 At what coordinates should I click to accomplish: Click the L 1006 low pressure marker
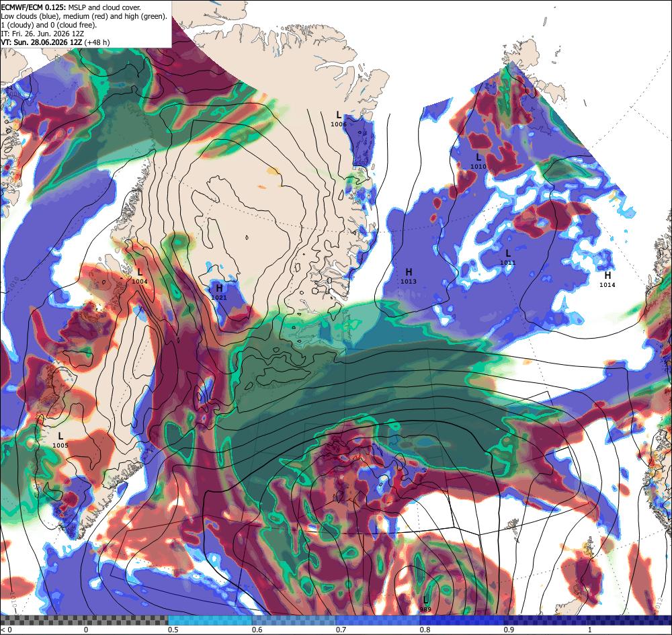pyautogui.click(x=339, y=119)
